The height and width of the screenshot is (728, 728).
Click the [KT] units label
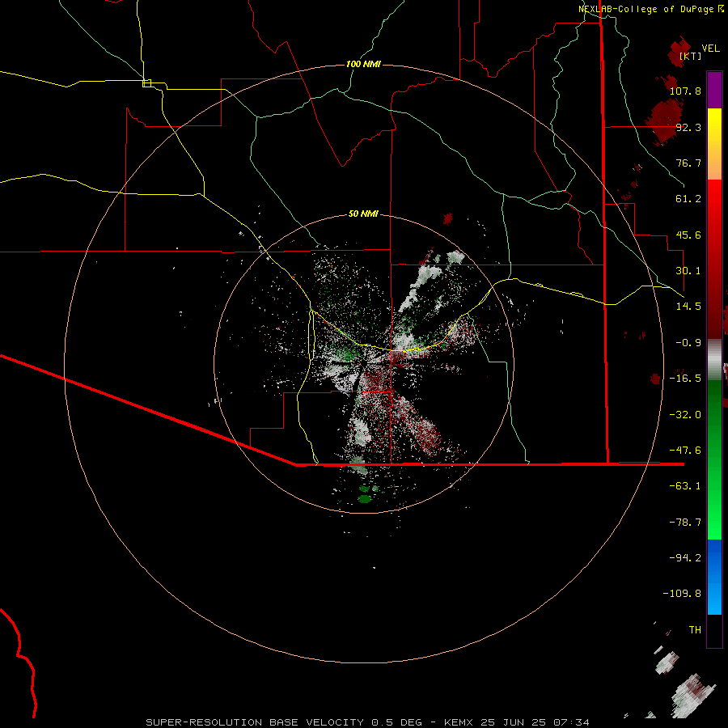click(x=691, y=56)
